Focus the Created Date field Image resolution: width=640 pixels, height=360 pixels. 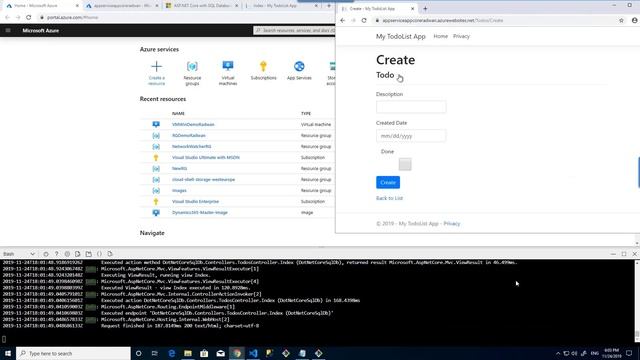click(x=411, y=136)
